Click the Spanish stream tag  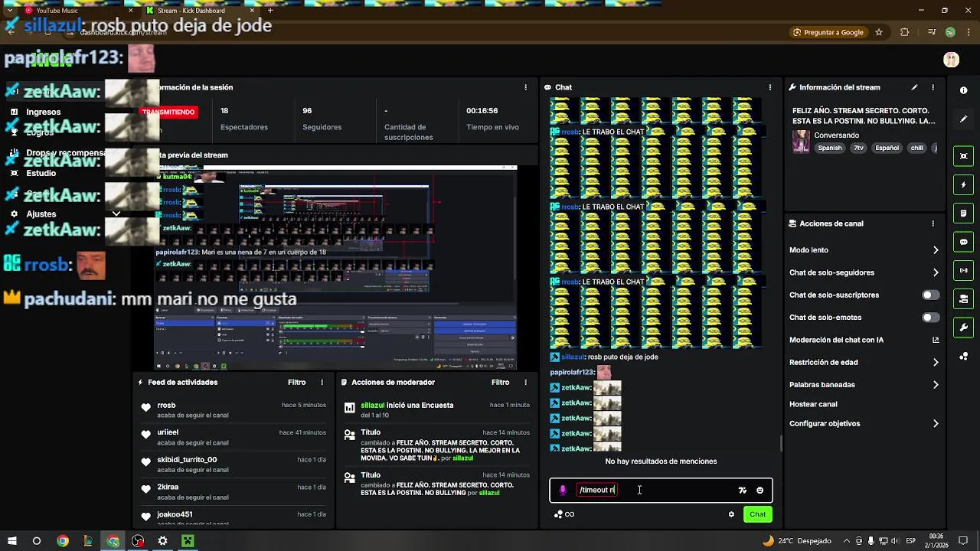[829, 148]
